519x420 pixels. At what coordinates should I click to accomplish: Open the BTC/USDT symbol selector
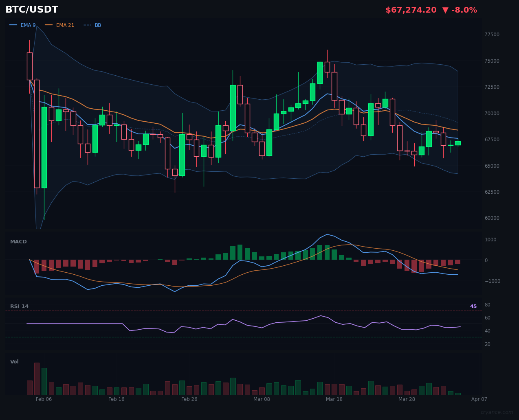(x=31, y=9)
